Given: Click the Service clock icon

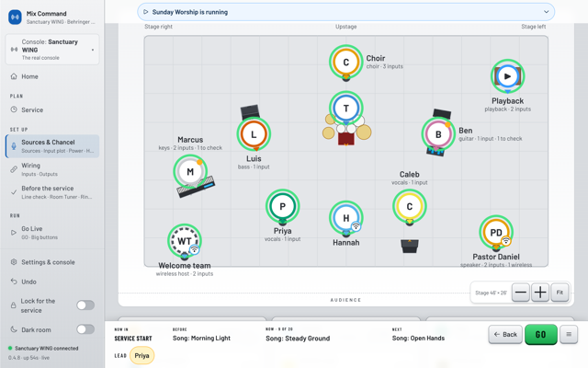Looking at the screenshot, I should coord(14,109).
